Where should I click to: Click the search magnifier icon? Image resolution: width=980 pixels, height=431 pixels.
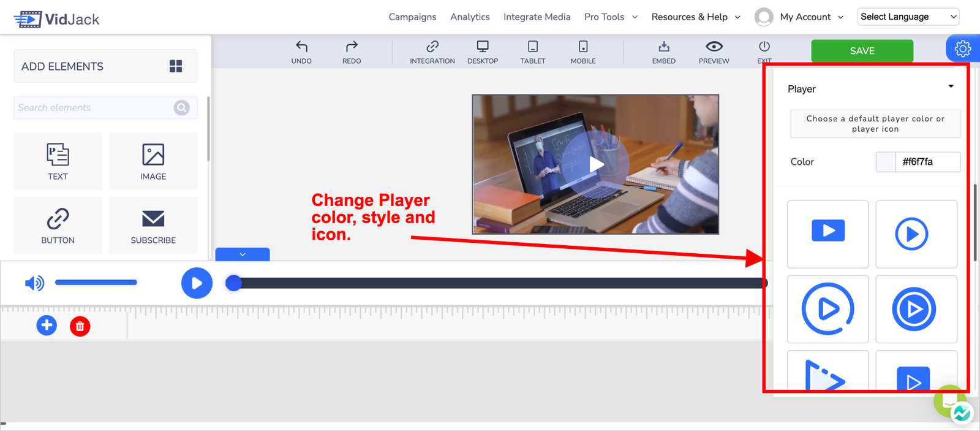[x=182, y=108]
